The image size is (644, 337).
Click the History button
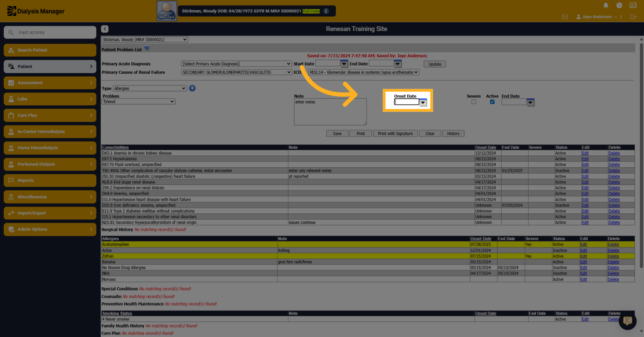click(x=453, y=134)
